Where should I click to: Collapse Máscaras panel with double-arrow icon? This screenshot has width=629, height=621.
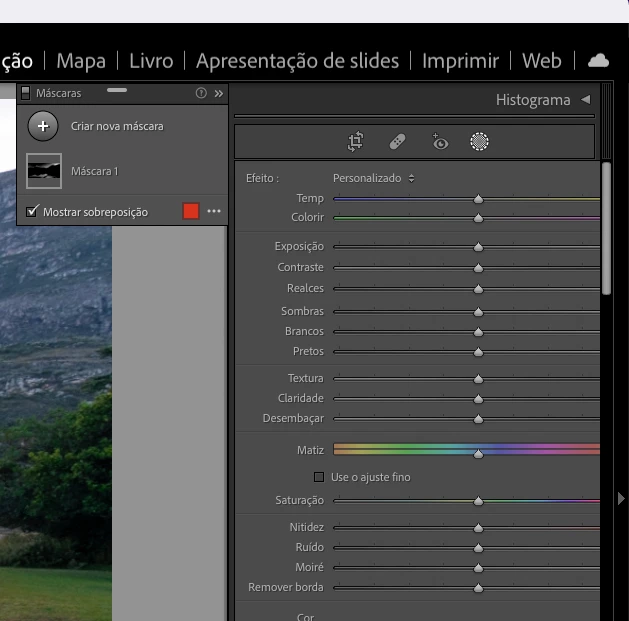[x=219, y=93]
